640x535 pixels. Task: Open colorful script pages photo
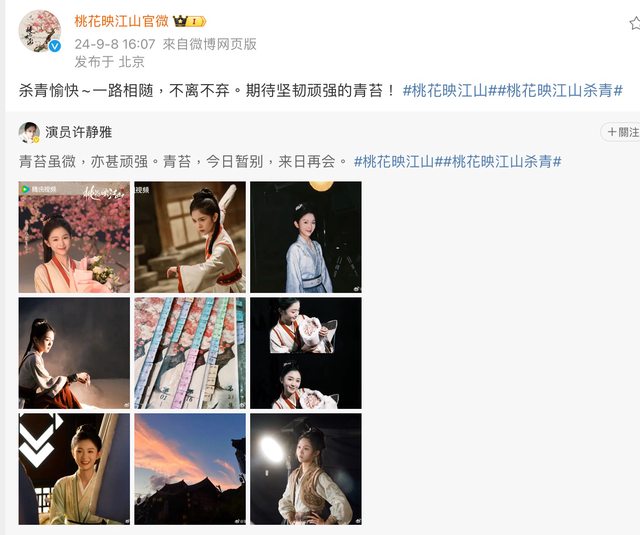[x=190, y=353]
